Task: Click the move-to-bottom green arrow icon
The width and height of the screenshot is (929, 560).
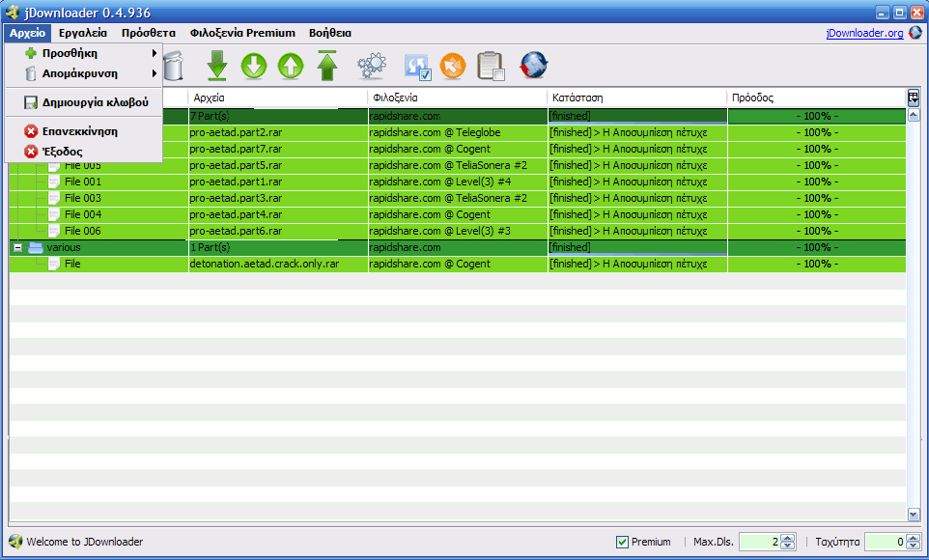Action: [217, 66]
